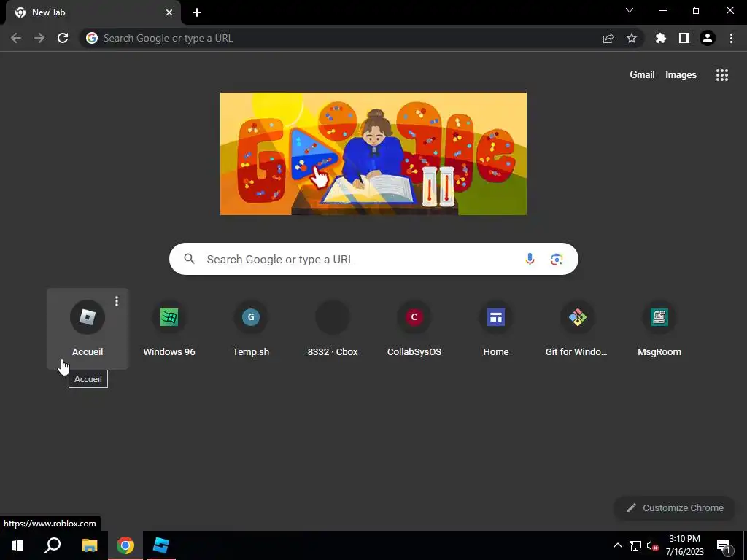747x560 pixels.
Task: Open more actions for Accueil shortcut
Action: click(117, 301)
